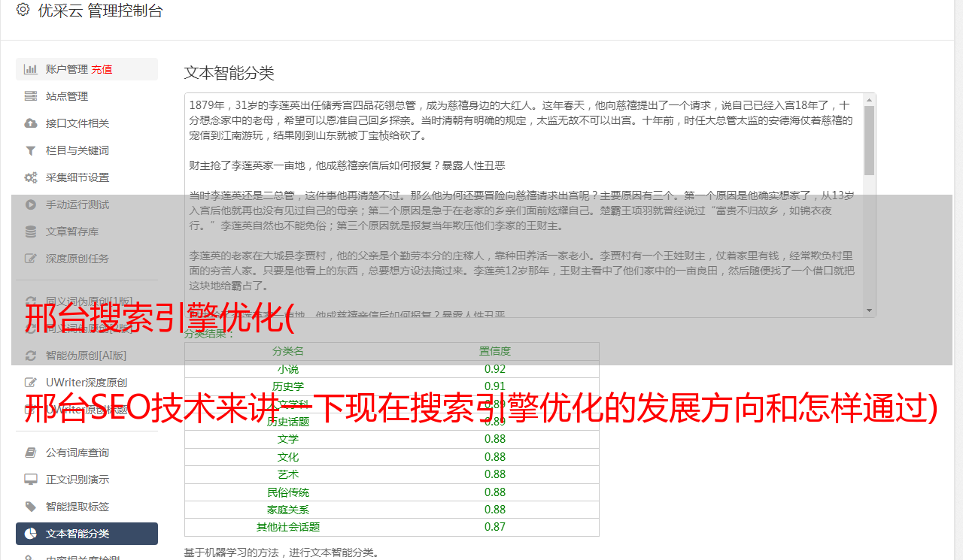Click the filter funnel icon next to 栏目与关键词

pos(31,150)
